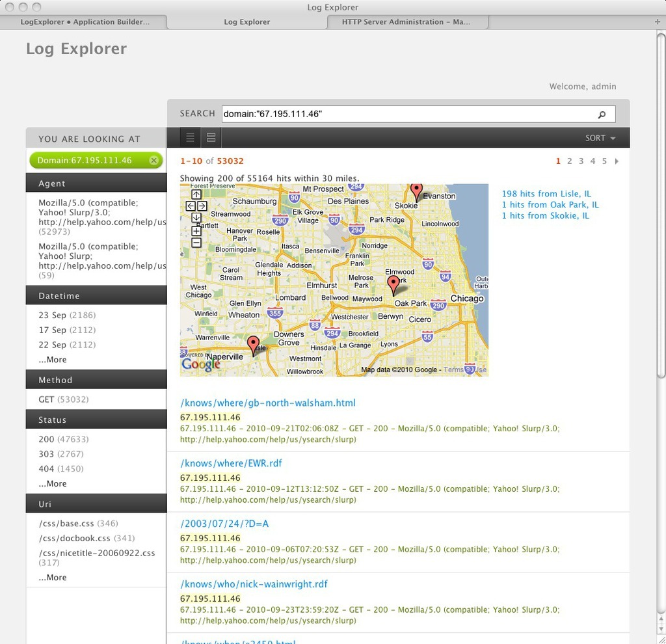Filter by /css/nicetitle-20060922.css URI
The height and width of the screenshot is (644, 666).
[97, 557]
